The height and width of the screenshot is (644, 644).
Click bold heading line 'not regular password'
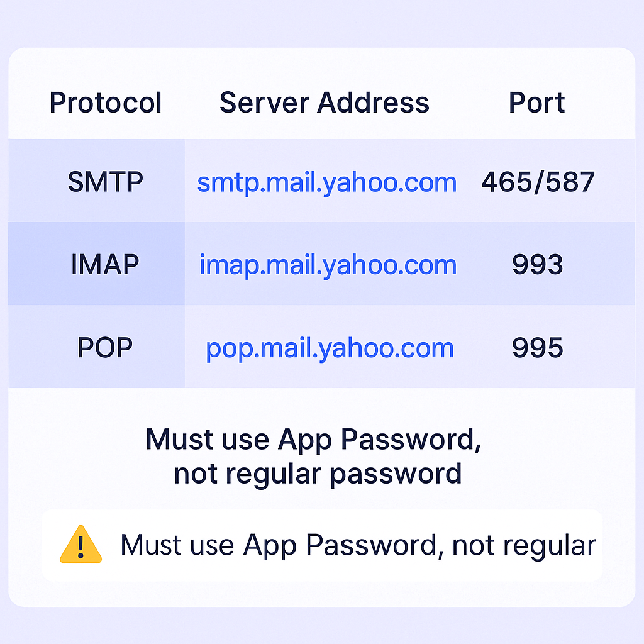click(x=318, y=473)
